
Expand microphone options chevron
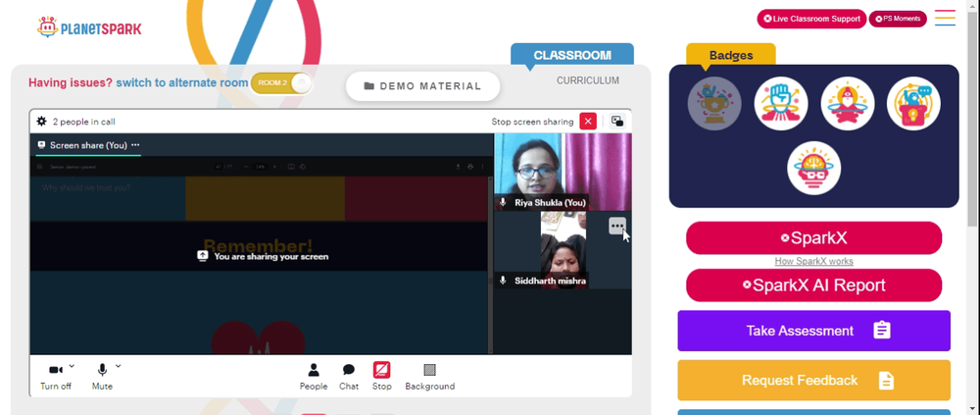tap(119, 366)
